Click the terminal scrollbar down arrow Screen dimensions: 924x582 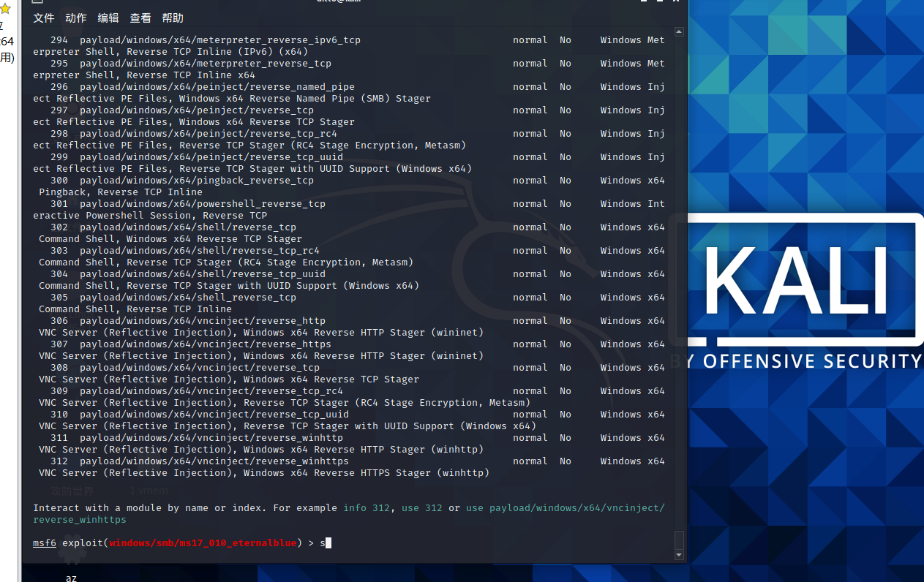[x=679, y=556]
